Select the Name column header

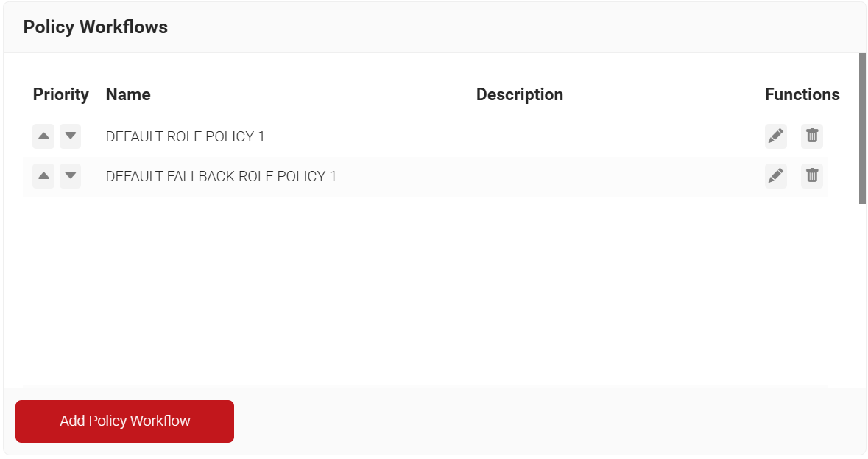(x=128, y=95)
